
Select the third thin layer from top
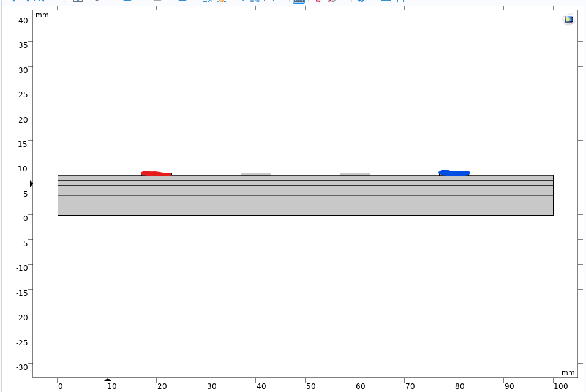(x=305, y=187)
